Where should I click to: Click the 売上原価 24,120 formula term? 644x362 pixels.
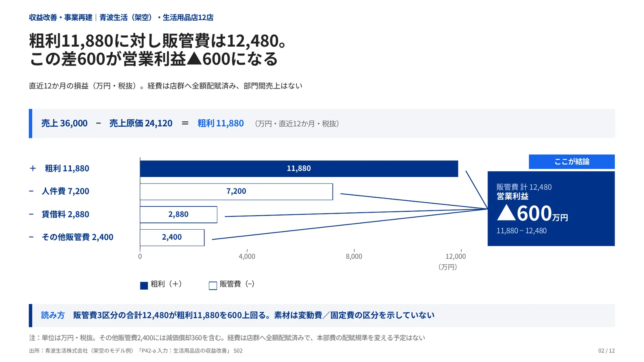[141, 123]
